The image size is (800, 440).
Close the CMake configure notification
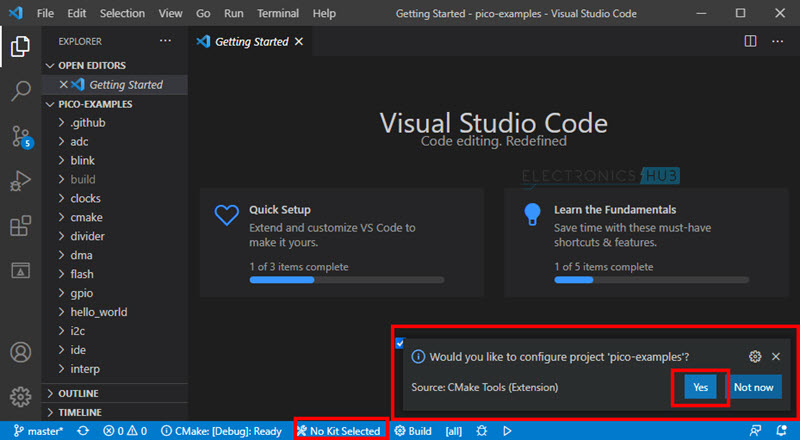(x=776, y=356)
